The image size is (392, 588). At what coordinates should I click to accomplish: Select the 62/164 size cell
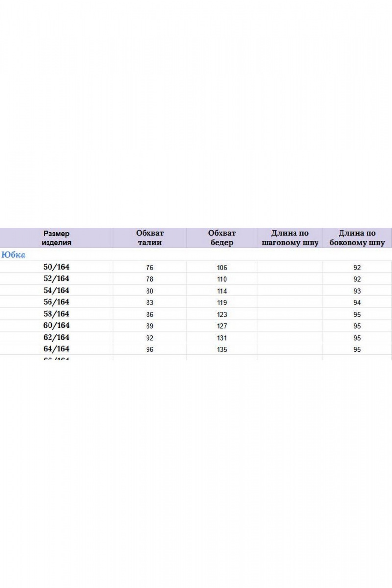(56, 338)
